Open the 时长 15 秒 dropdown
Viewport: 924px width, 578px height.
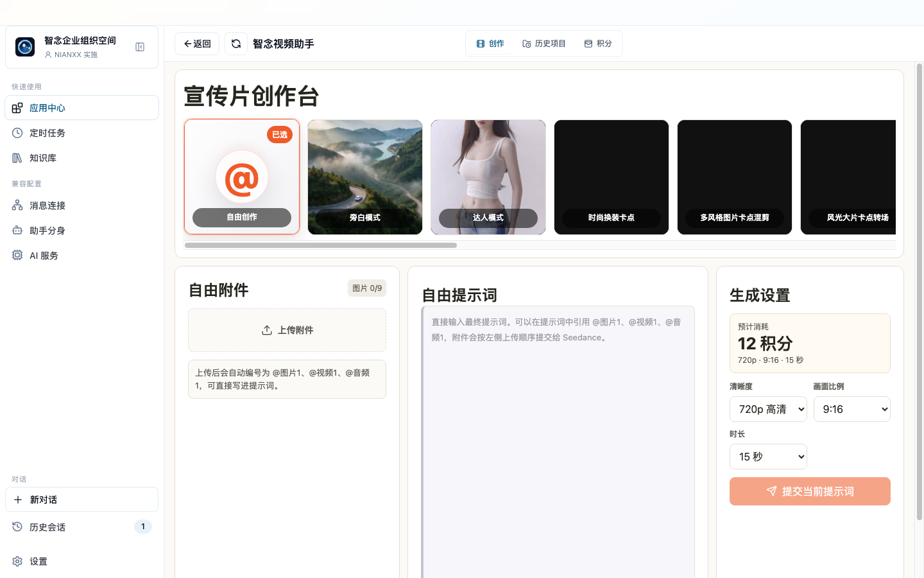(768, 457)
